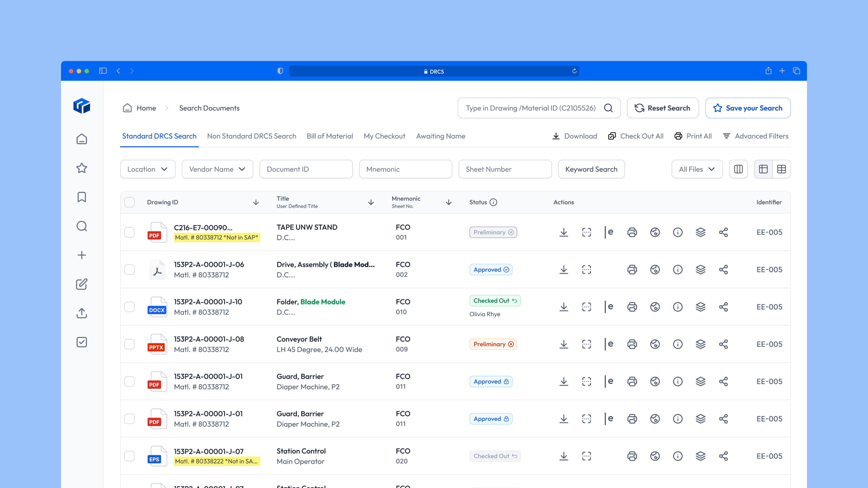The image size is (868, 488).
Task: Click the Reset Search button
Action: (663, 108)
